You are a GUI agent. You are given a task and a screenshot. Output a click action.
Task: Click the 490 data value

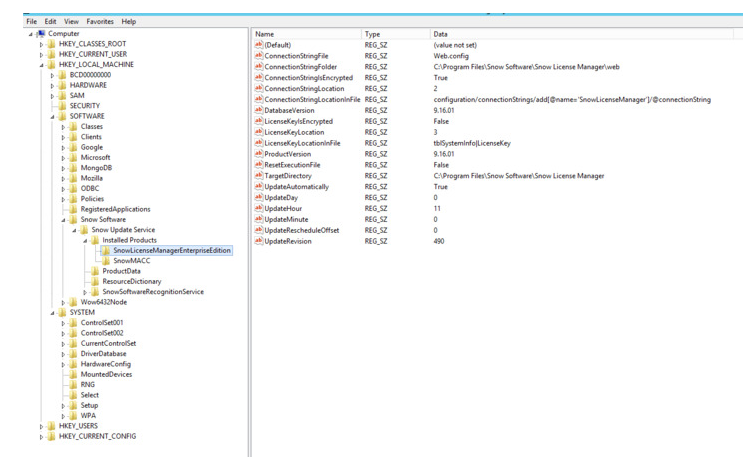[x=439, y=241]
